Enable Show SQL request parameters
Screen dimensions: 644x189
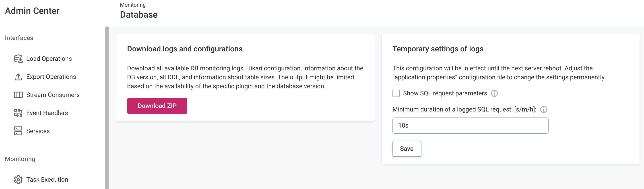pos(396,93)
